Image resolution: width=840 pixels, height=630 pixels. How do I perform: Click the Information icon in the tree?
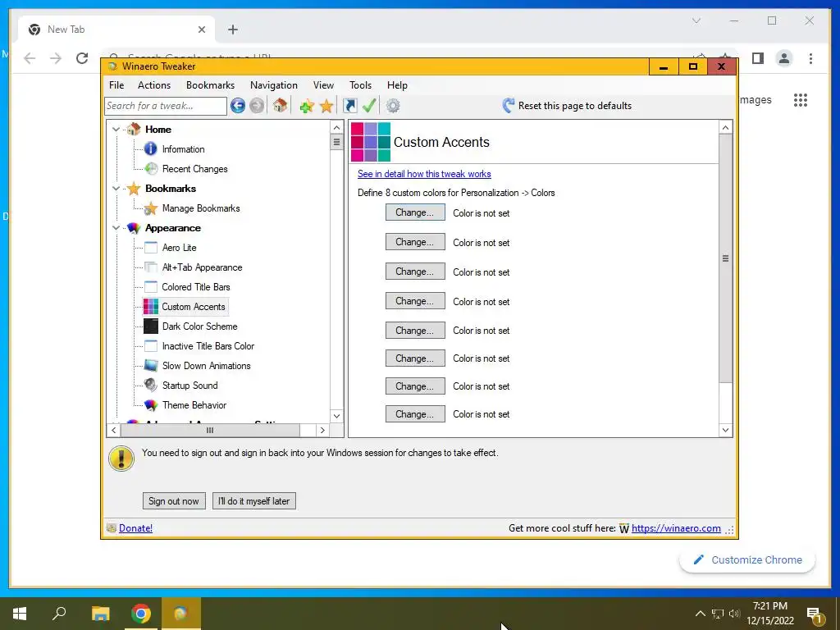point(151,149)
